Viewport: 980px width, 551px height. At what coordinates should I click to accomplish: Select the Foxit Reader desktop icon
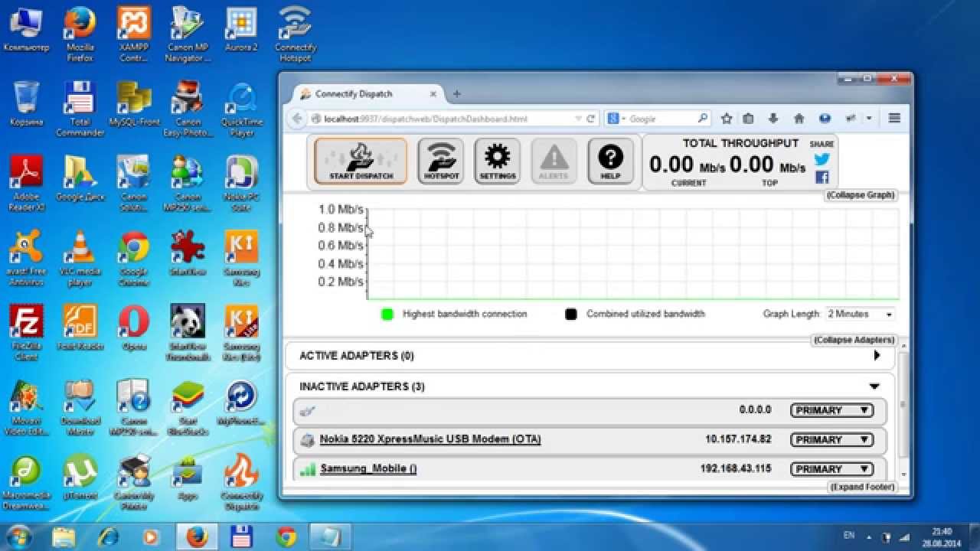click(x=80, y=328)
